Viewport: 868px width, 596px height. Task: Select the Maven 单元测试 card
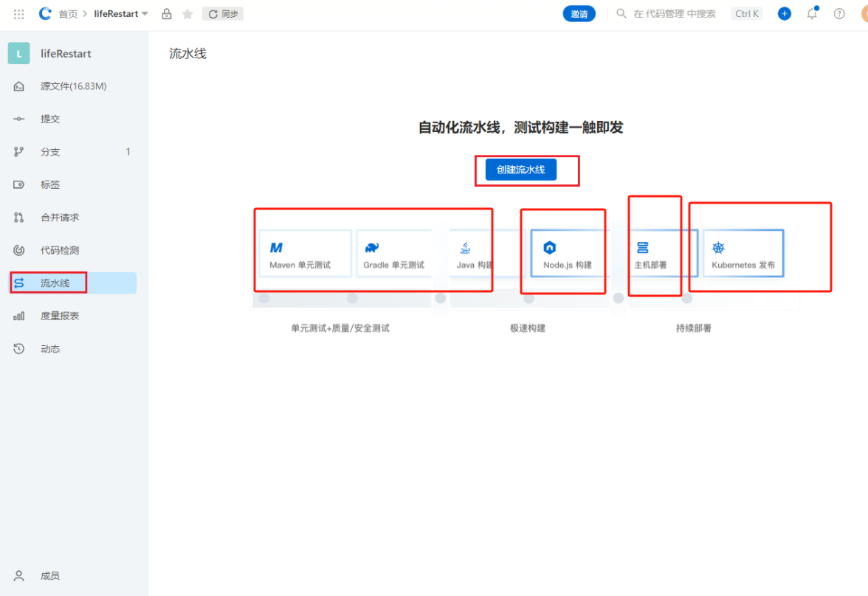point(305,254)
